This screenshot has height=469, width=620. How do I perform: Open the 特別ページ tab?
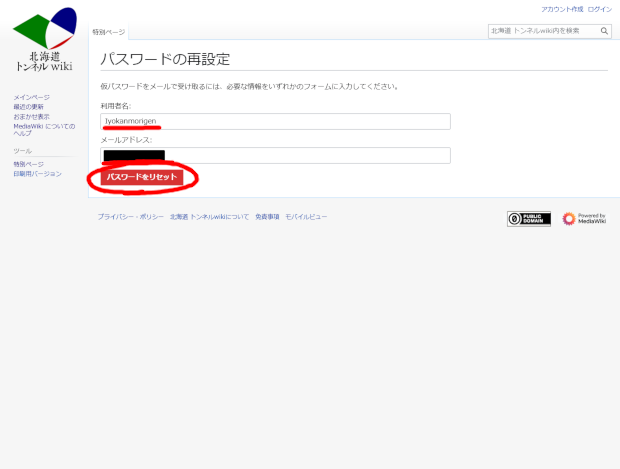click(109, 32)
